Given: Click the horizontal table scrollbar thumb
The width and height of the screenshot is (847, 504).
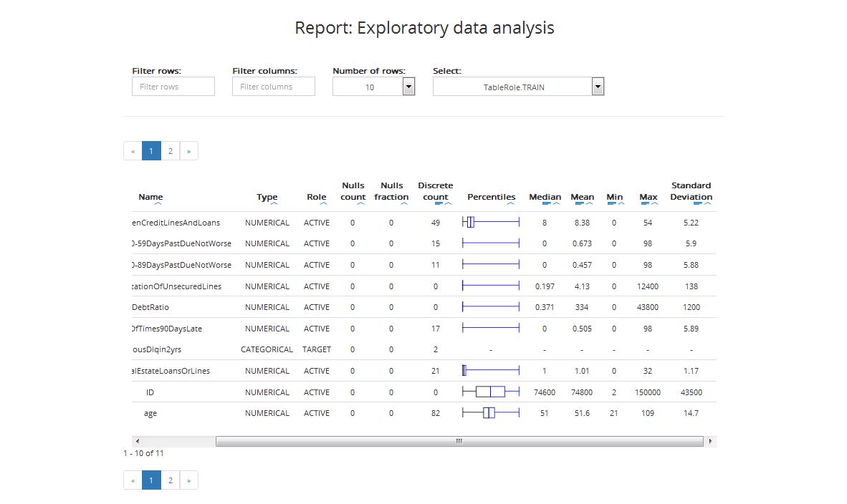Looking at the screenshot, I should [459, 441].
